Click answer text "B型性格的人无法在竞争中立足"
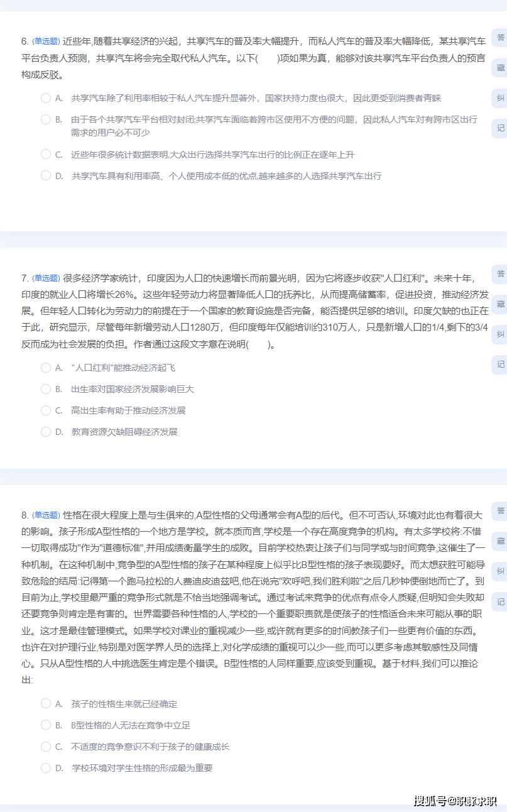 (131, 725)
